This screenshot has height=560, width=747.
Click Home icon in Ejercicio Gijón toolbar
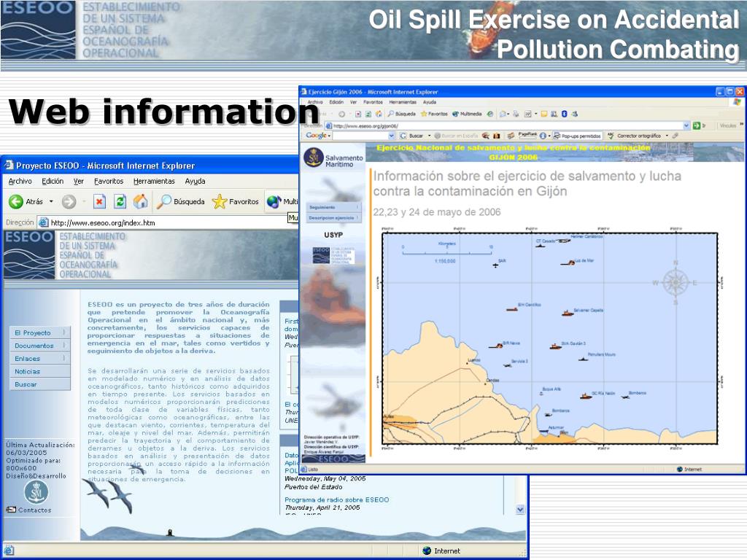pos(379,114)
